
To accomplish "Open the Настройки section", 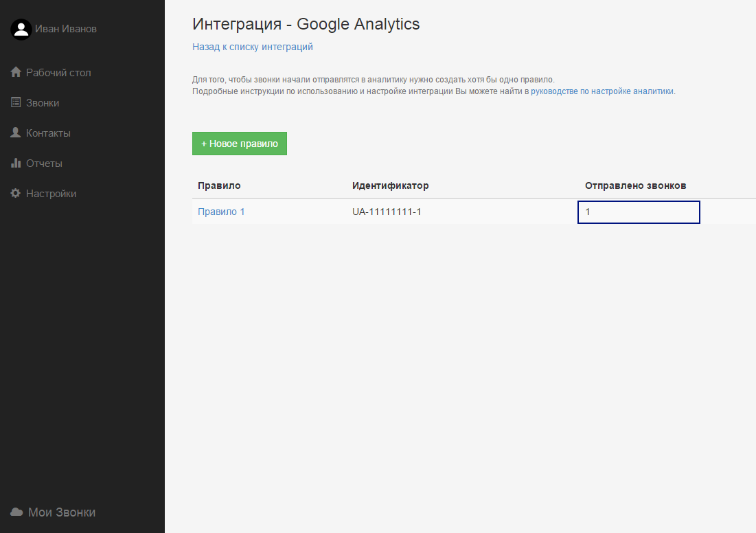I will (x=51, y=194).
